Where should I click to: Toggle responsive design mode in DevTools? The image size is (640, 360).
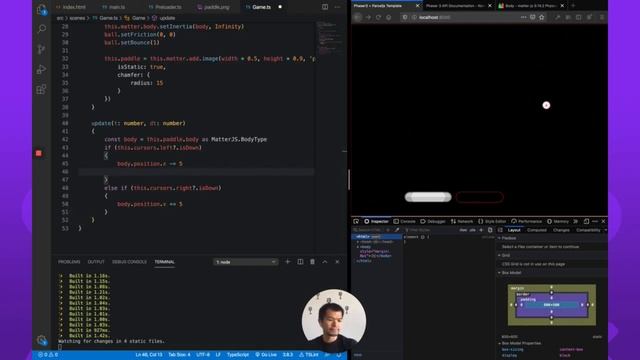tap(586, 221)
